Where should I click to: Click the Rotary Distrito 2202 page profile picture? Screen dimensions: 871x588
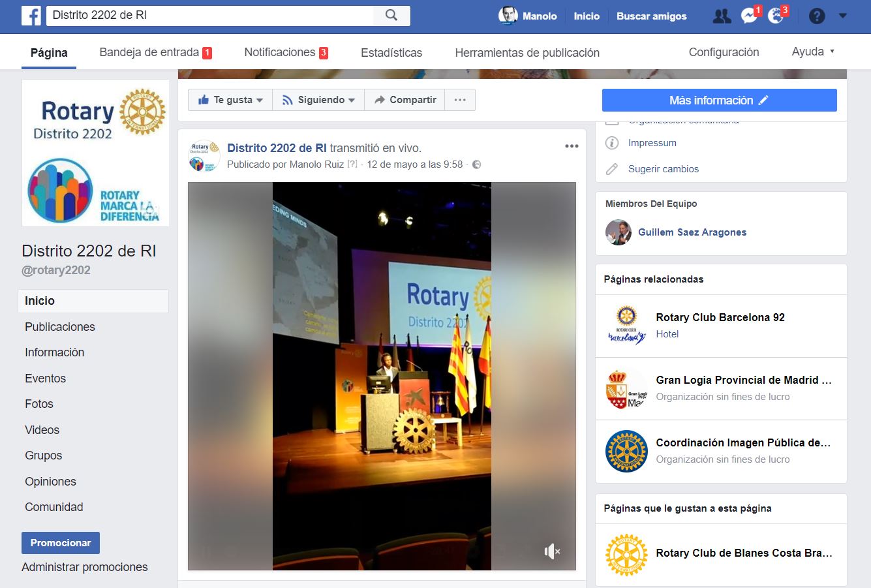point(96,153)
